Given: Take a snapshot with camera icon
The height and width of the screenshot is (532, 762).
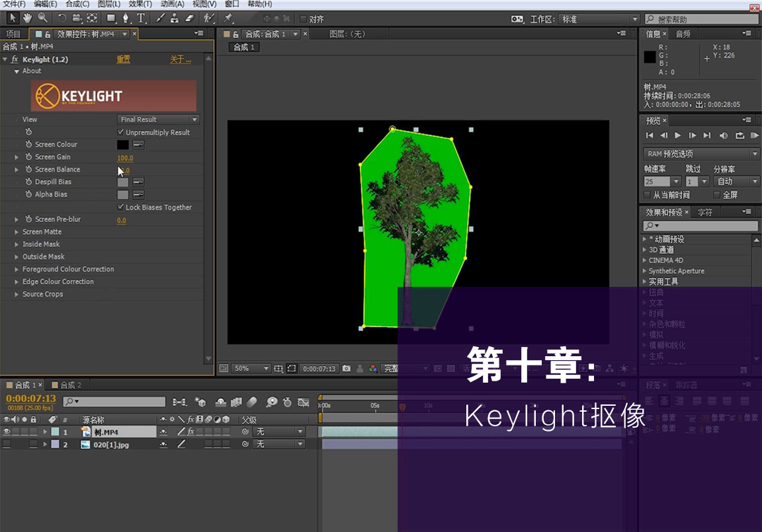Looking at the screenshot, I should pyautogui.click(x=347, y=368).
